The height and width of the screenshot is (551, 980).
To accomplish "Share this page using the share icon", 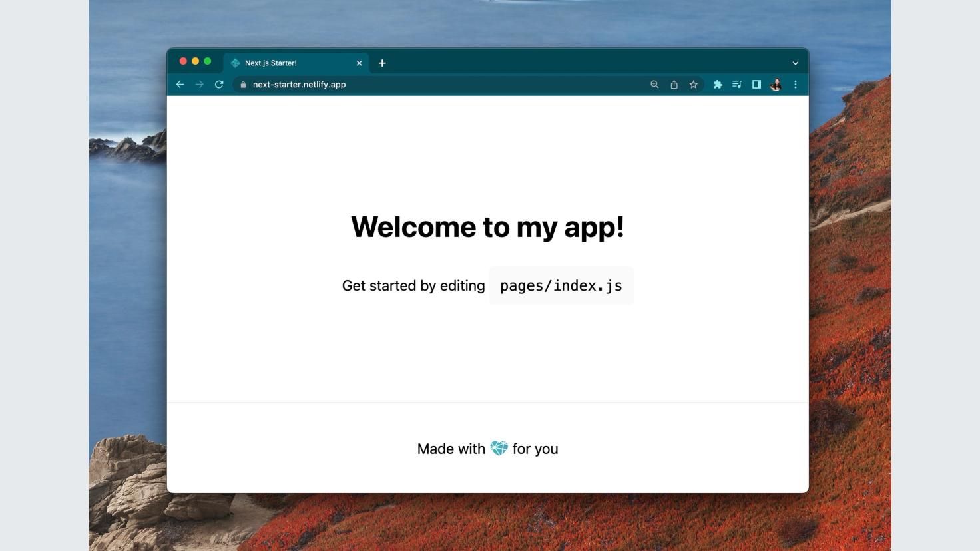I will coord(674,85).
